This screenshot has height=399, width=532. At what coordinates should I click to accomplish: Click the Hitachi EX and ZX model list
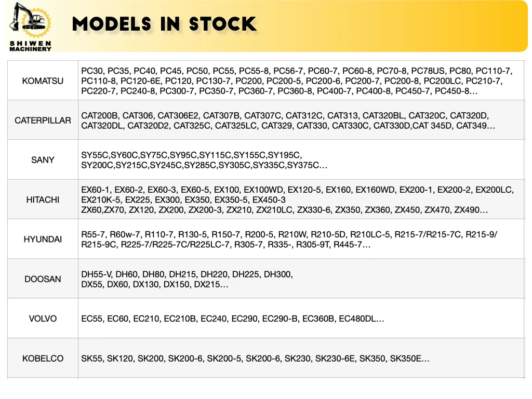pos(297,200)
